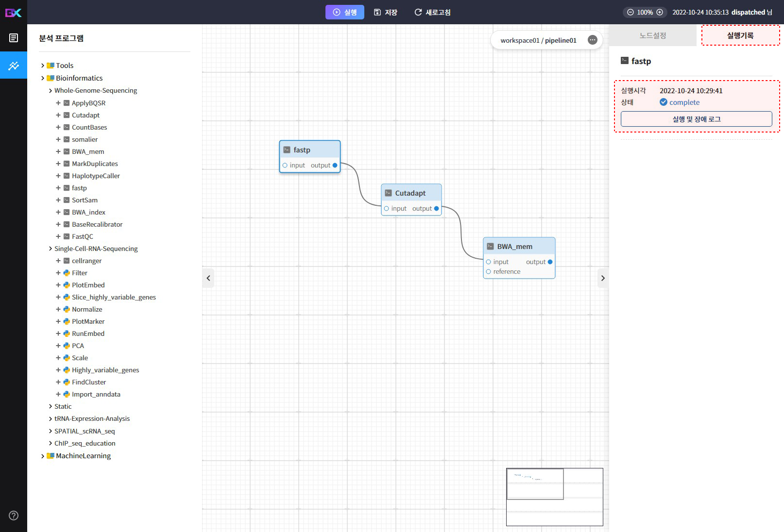Click the dispatched user name
Viewport: 784px width, 532px height.
(748, 12)
